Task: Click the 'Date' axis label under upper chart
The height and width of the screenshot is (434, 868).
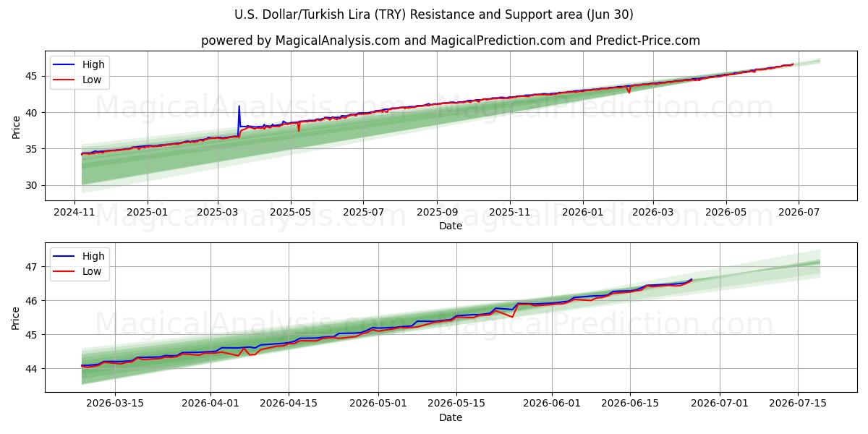Action: [x=451, y=226]
